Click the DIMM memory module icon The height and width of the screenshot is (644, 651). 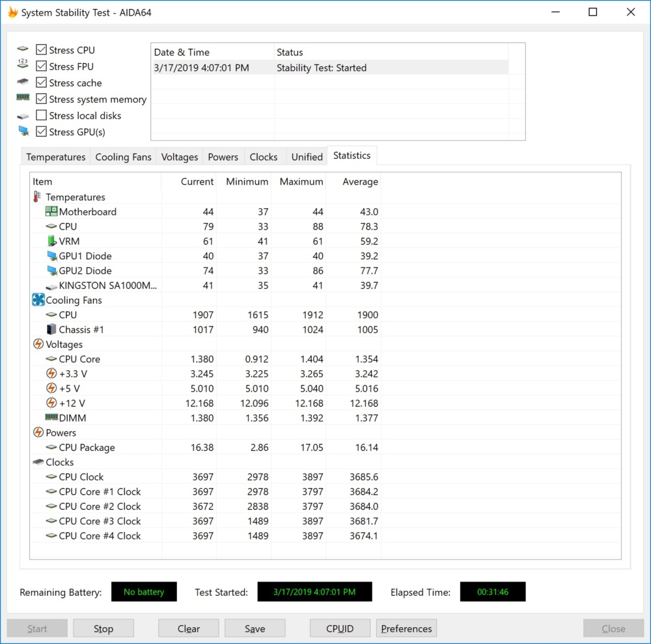coord(51,416)
